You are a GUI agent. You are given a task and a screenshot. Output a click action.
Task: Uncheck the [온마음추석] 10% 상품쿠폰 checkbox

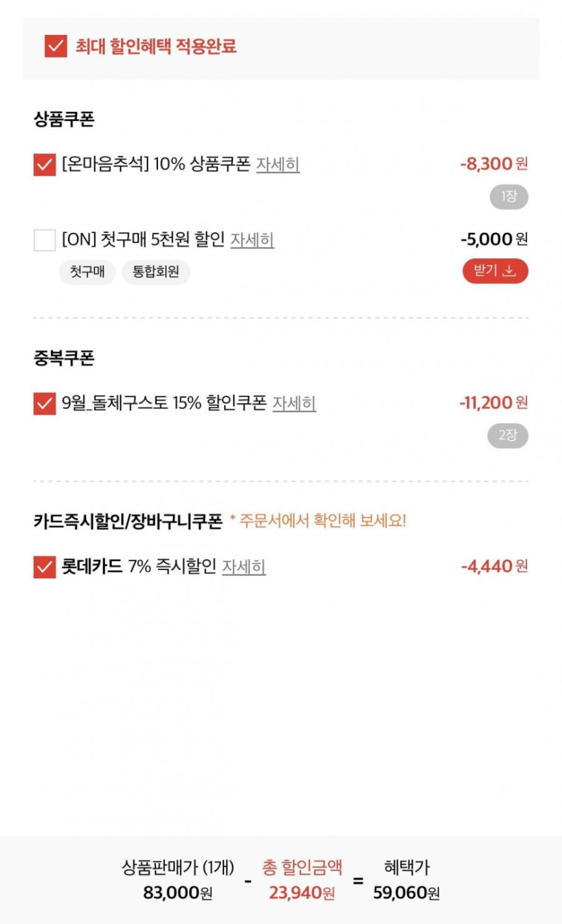(x=44, y=164)
